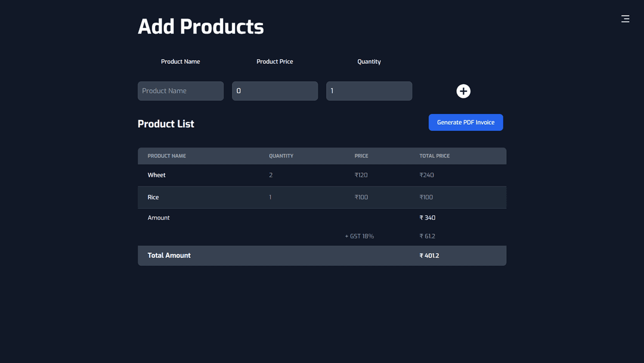
Task: Click the Product Name label above inputs
Action: tap(181, 61)
